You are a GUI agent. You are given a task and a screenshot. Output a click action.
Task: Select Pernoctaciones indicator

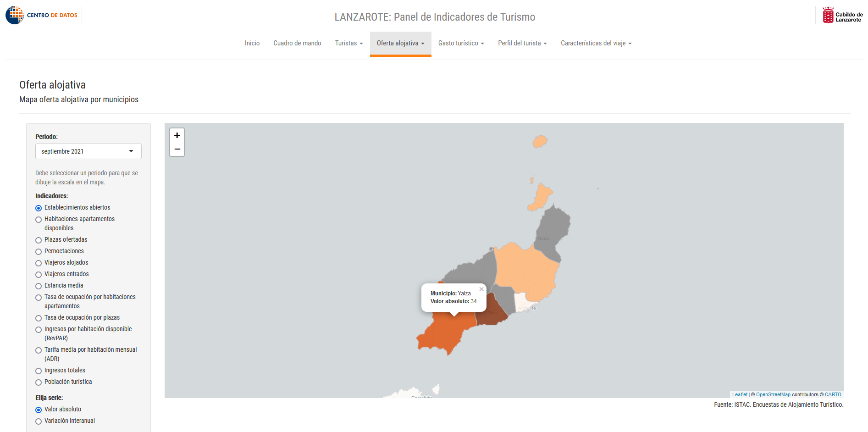(x=39, y=252)
